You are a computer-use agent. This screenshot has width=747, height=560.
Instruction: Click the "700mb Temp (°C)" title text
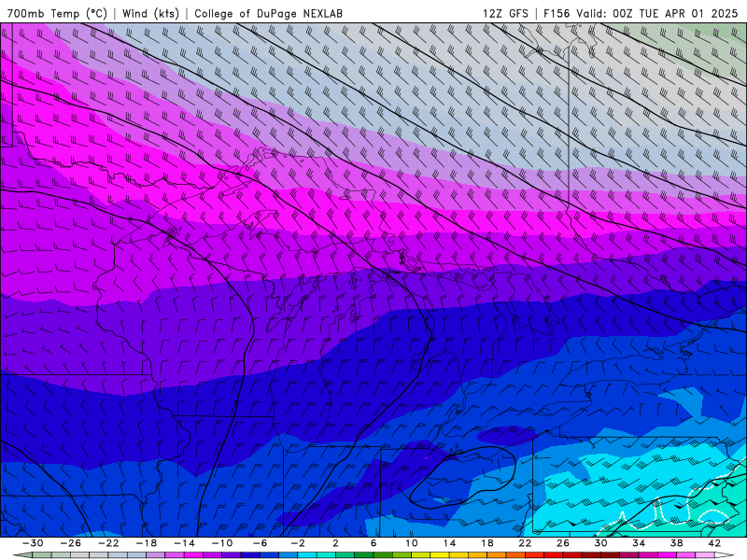click(x=57, y=13)
